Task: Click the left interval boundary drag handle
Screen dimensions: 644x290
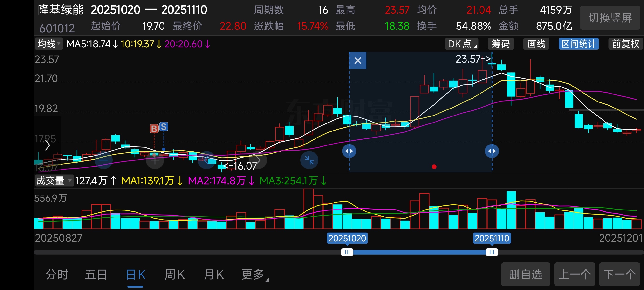Action: [x=349, y=151]
